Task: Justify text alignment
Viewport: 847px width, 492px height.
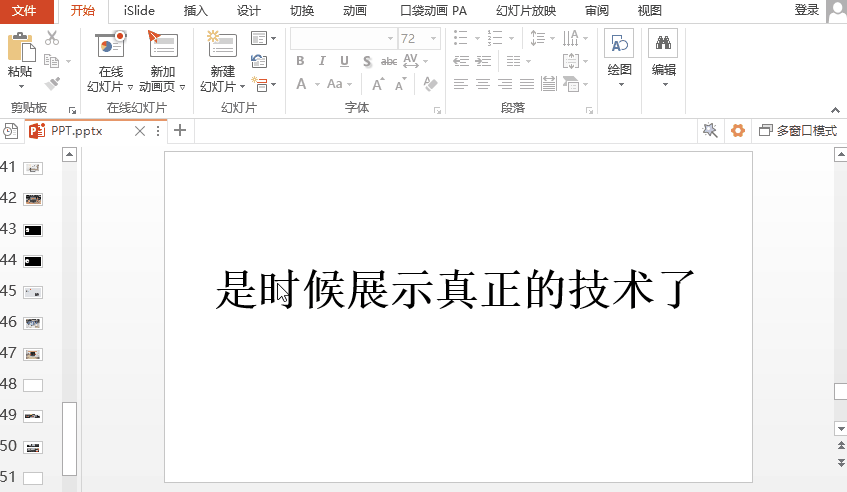Action: (x=527, y=84)
